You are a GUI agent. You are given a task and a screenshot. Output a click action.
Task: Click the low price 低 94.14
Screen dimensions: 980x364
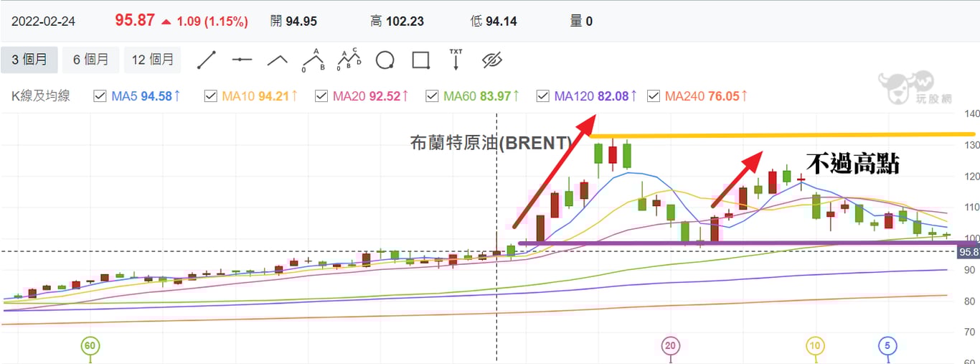(494, 22)
